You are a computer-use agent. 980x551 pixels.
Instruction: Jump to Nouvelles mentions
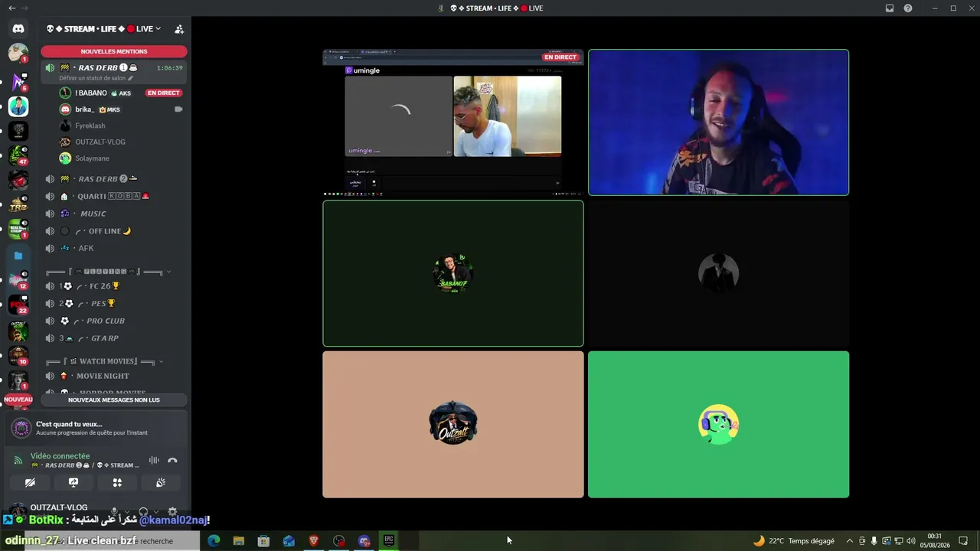pos(114,51)
